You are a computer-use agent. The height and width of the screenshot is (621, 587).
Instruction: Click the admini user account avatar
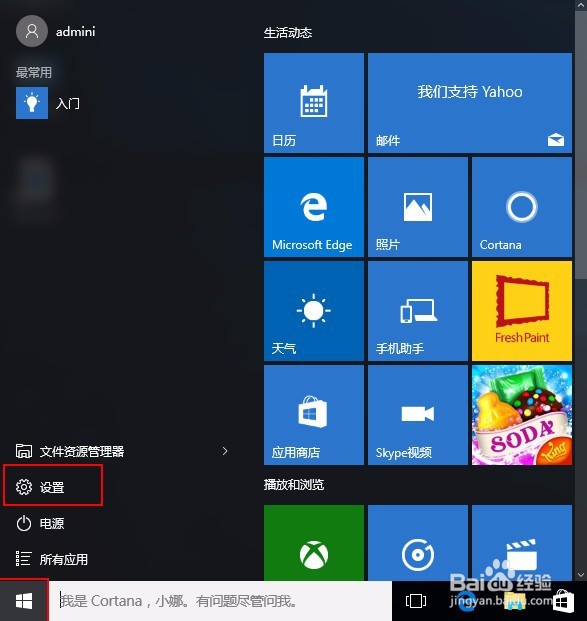tap(32, 31)
